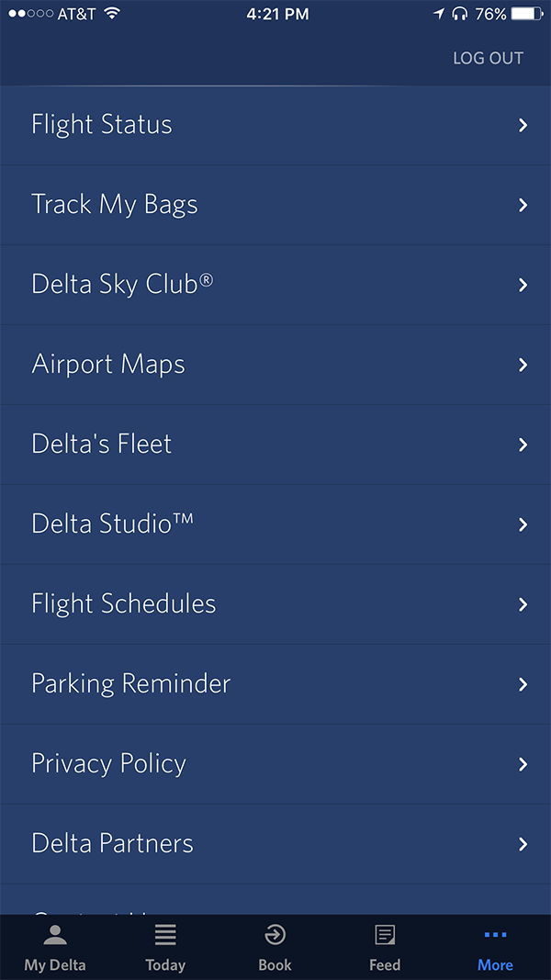Select the More three-dots icon
This screenshot has height=980, width=551.
(495, 936)
